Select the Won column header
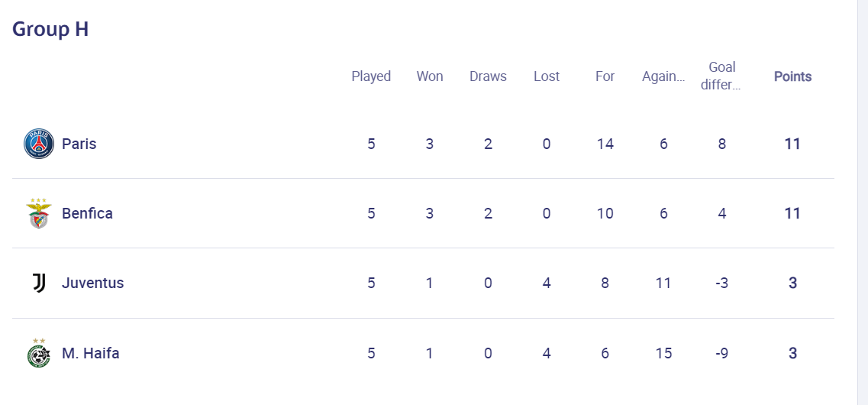This screenshot has width=868, height=405. coord(430,76)
